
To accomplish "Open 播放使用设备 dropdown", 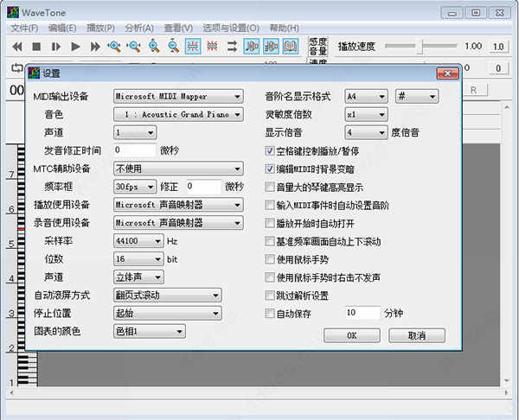I will [x=178, y=205].
